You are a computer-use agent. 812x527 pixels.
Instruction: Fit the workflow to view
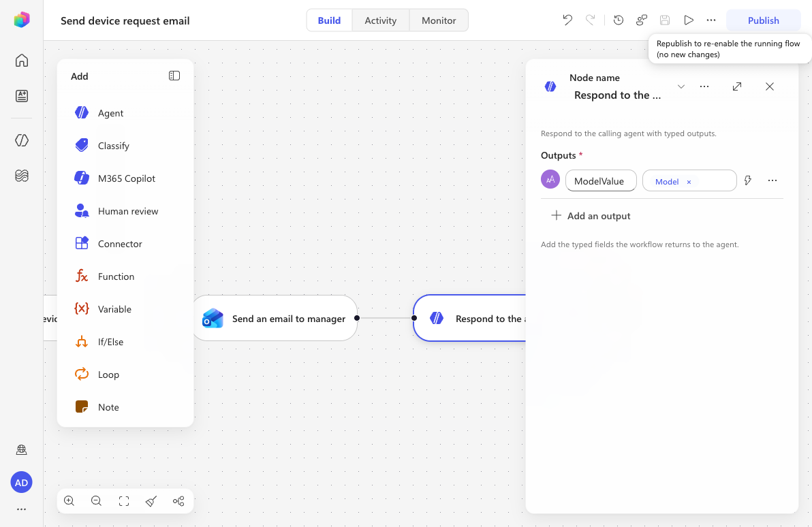coord(124,500)
